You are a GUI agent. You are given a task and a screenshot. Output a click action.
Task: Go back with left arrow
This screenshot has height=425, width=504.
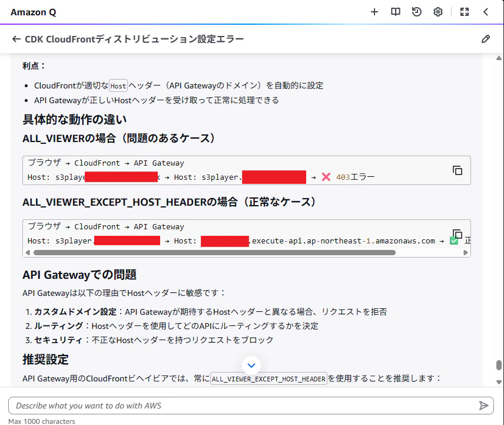tap(16, 39)
